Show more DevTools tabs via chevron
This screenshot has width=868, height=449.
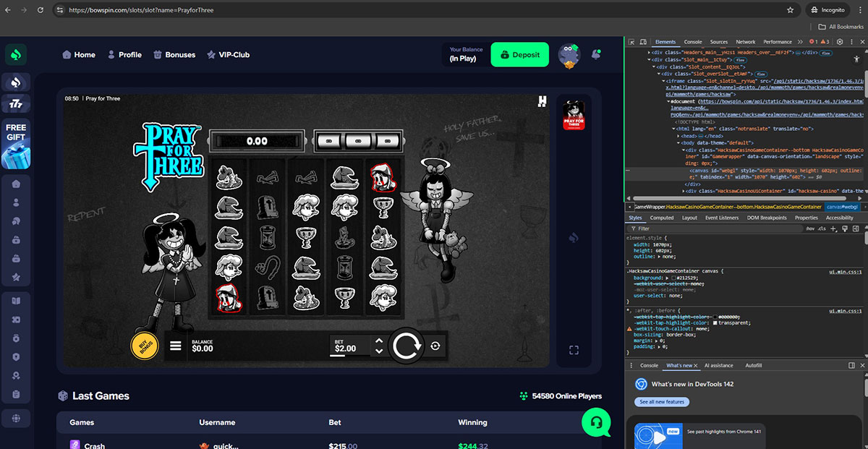(799, 42)
